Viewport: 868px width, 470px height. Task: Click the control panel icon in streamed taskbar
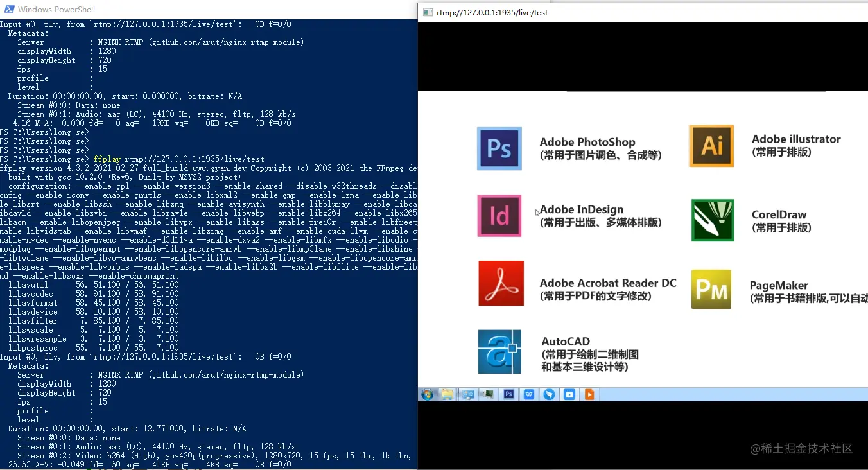pyautogui.click(x=468, y=394)
